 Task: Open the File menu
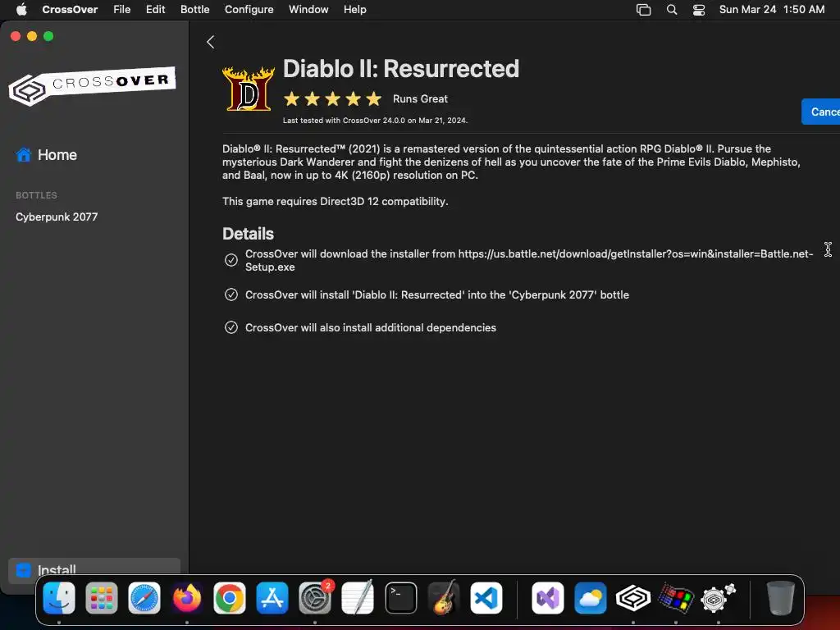122,10
